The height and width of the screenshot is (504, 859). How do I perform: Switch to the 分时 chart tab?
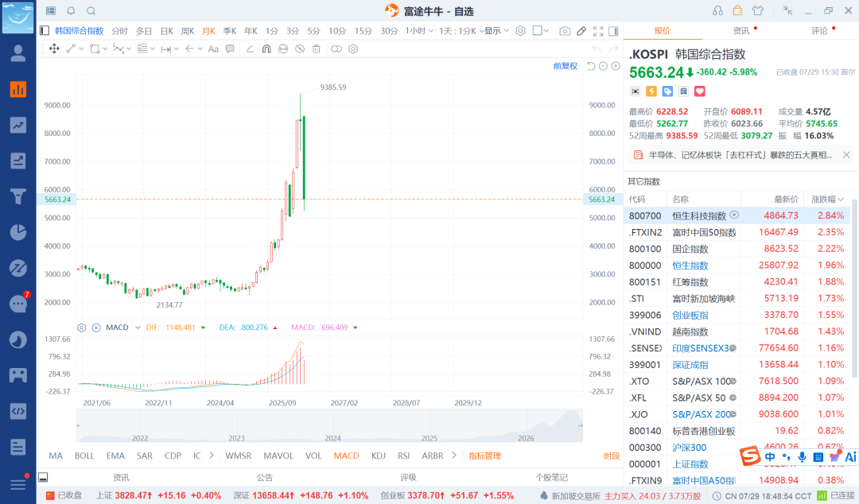[119, 31]
